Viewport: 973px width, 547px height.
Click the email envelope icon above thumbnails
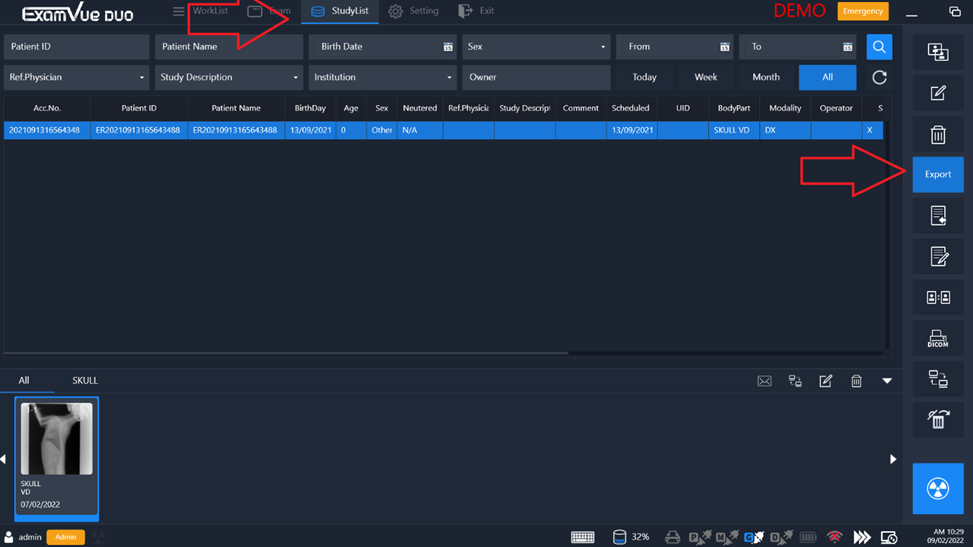tap(764, 381)
